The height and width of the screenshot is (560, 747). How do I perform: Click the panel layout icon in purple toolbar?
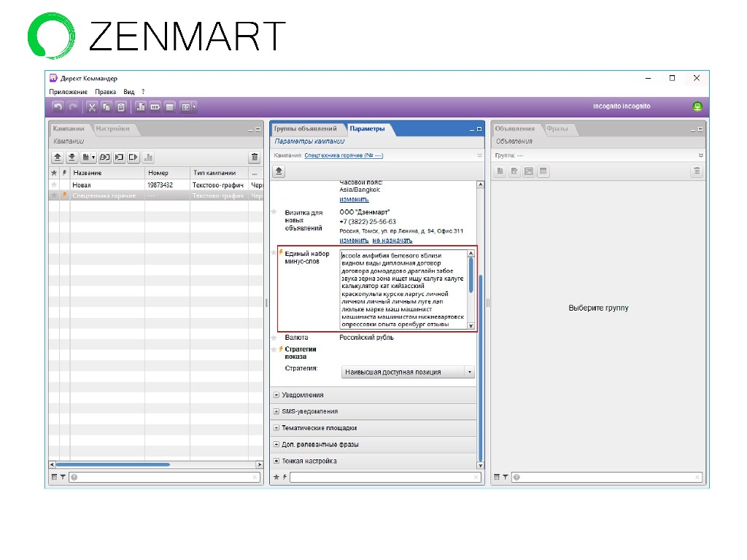click(x=185, y=107)
